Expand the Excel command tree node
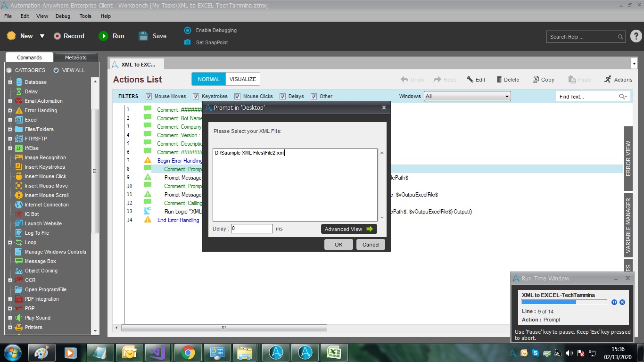The width and height of the screenshot is (644, 362). click(x=10, y=120)
